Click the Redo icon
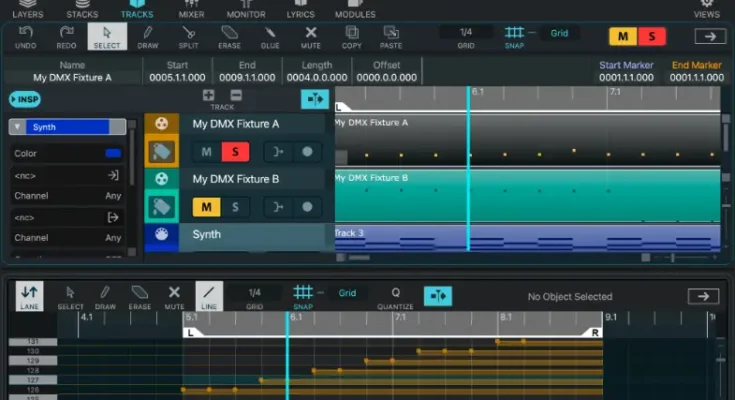Viewport: 735px width, 400px height. click(65, 37)
